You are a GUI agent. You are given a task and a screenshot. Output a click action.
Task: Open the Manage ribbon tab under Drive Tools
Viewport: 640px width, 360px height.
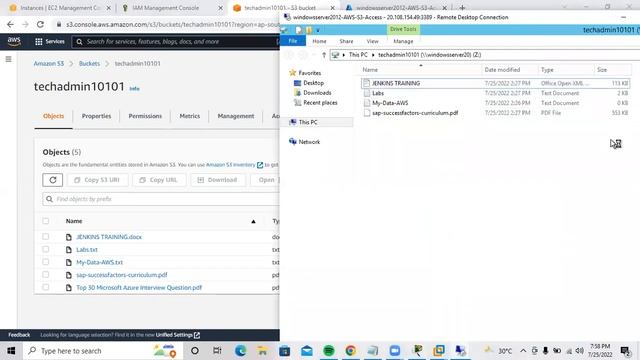(x=403, y=41)
